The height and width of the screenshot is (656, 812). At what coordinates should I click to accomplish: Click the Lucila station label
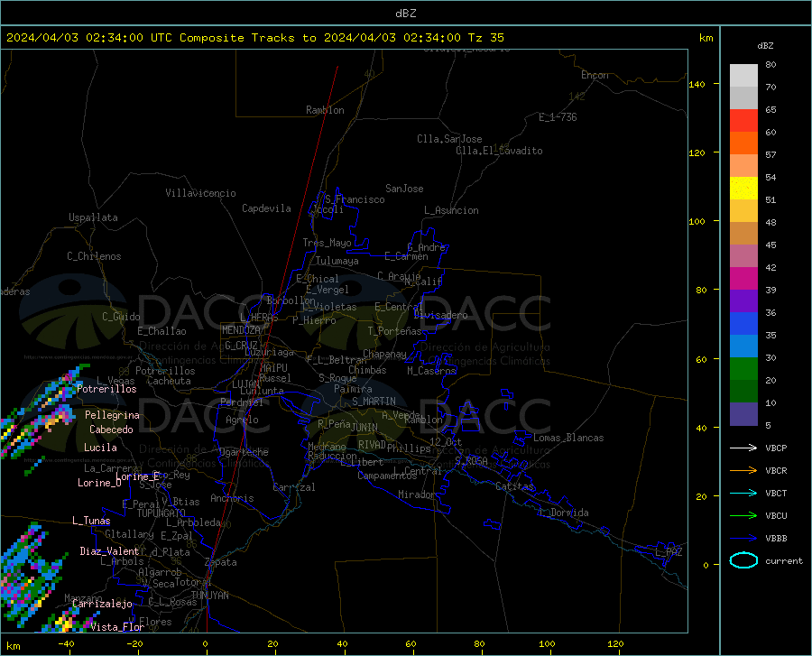click(x=100, y=448)
